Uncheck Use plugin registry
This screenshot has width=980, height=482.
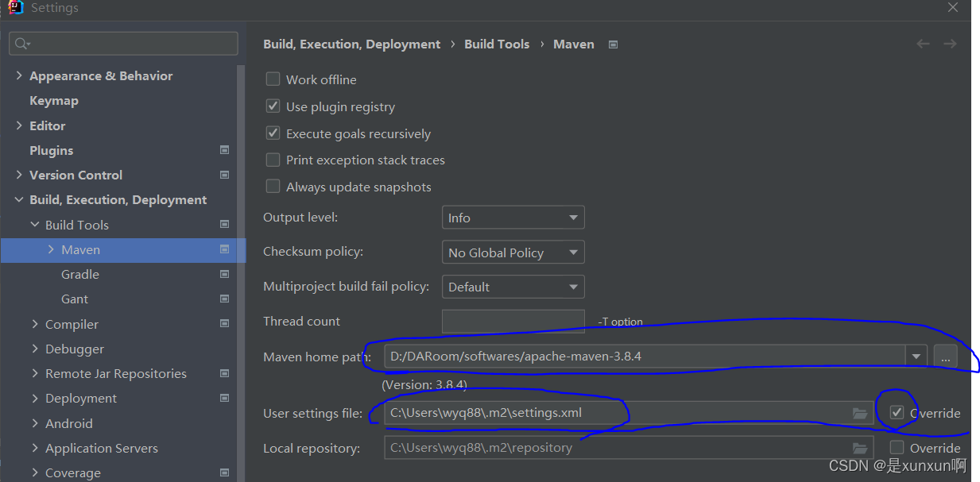273,106
